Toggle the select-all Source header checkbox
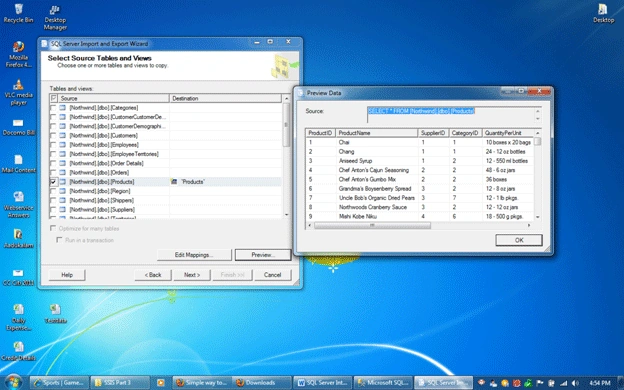Image resolution: width=624 pixels, height=390 pixels. click(54, 98)
